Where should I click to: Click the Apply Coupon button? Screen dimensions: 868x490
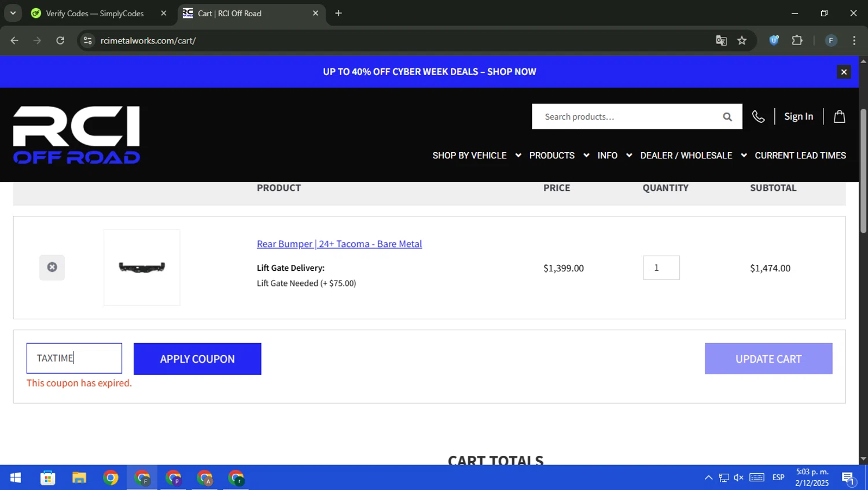[197, 359]
